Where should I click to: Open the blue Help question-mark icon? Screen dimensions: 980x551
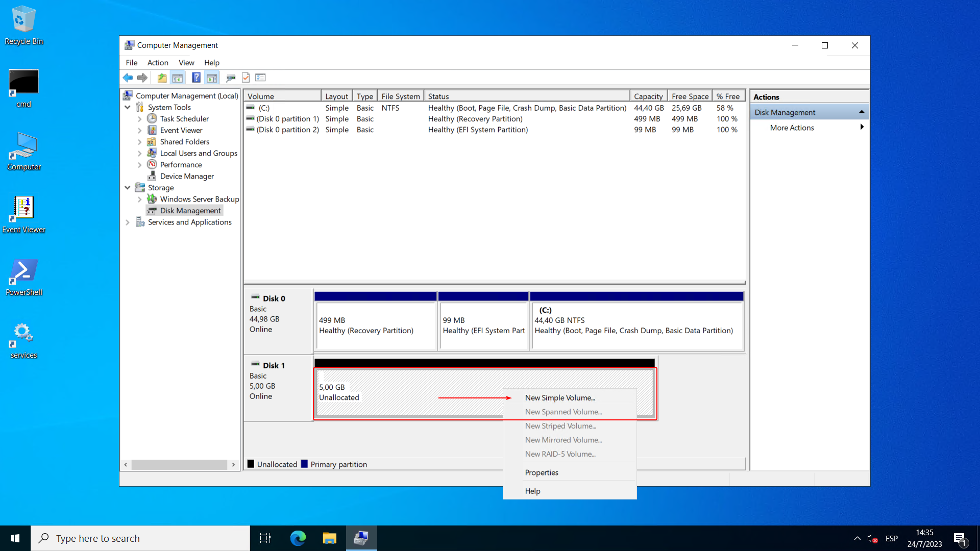(196, 78)
